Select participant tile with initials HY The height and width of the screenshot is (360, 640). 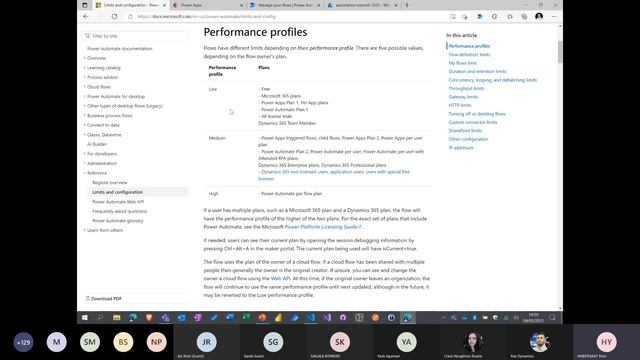pos(606,342)
